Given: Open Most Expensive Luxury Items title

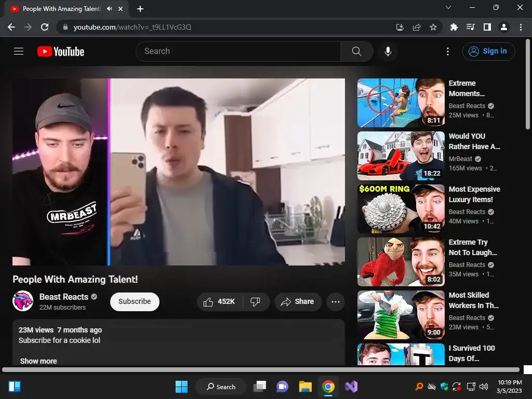Looking at the screenshot, I should tap(474, 194).
